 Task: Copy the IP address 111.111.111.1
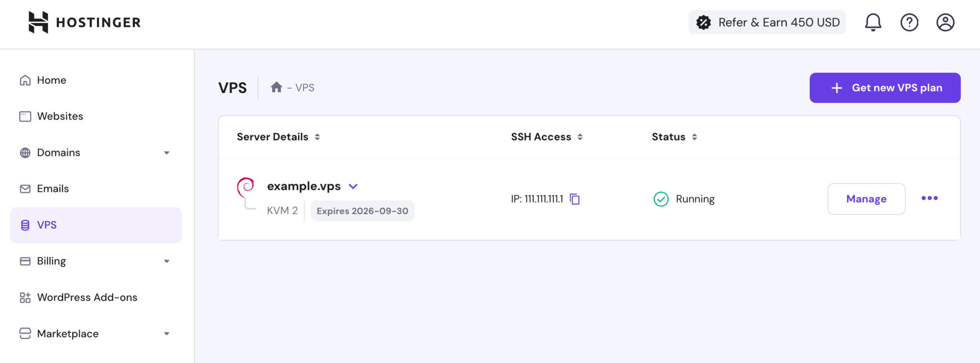(575, 199)
